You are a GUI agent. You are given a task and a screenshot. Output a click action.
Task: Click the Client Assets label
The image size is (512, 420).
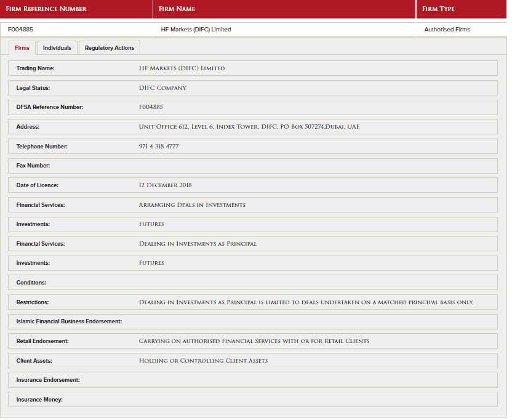[34, 361]
